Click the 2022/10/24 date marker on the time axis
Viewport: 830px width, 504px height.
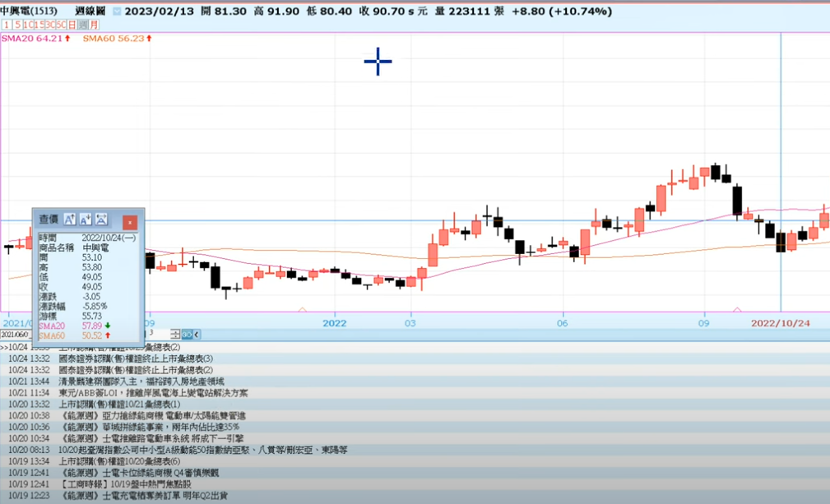coord(780,323)
